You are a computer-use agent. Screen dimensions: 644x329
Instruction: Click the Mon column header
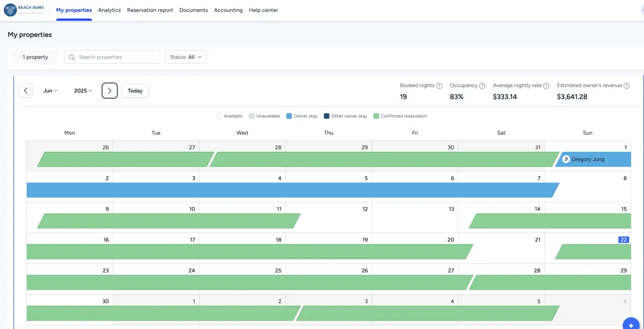[x=70, y=133]
